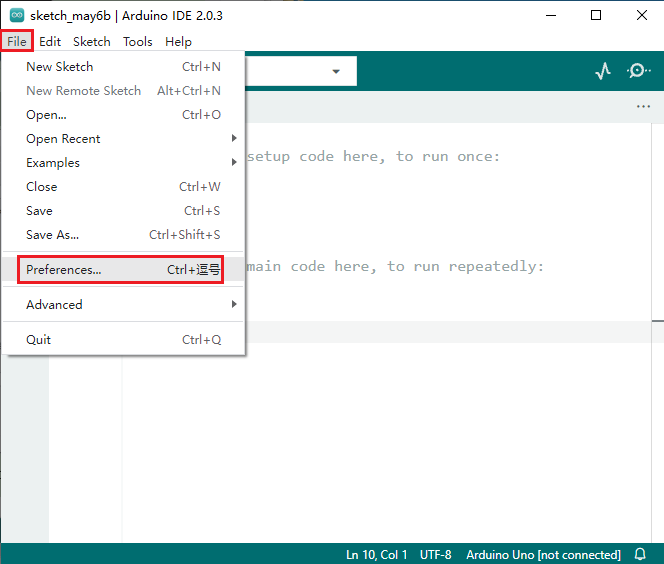
Task: Choose Save in the File menu
Action: pyautogui.click(x=123, y=211)
